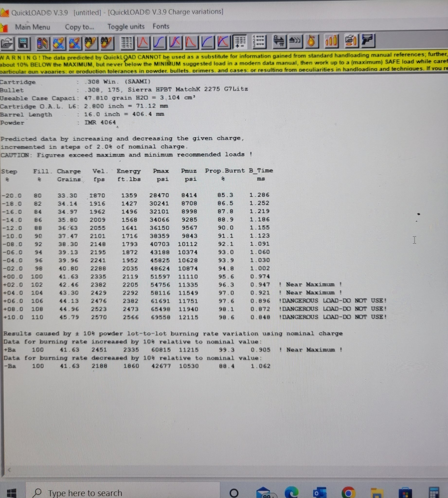Click the combined chart icon beside the plus-minus table
448x498 pixels.
point(224,42)
